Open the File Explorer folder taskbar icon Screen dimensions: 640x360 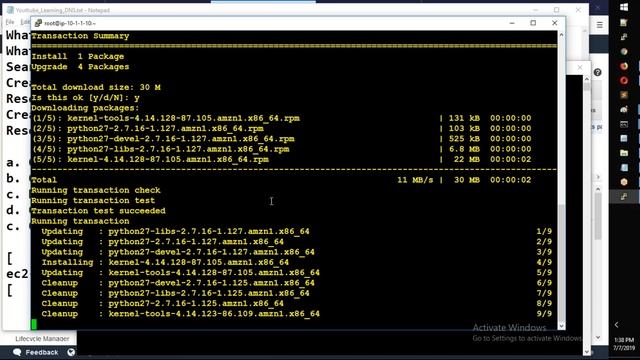[624, 153]
